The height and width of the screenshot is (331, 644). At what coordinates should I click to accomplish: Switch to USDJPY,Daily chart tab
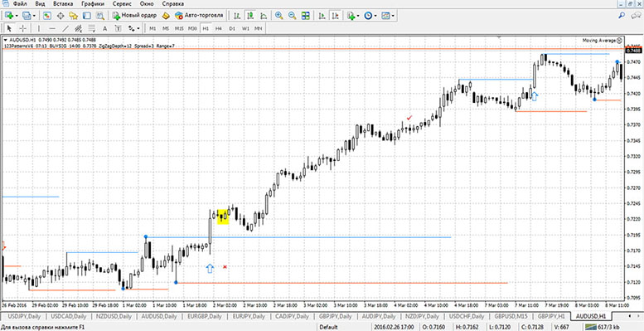coord(24,316)
